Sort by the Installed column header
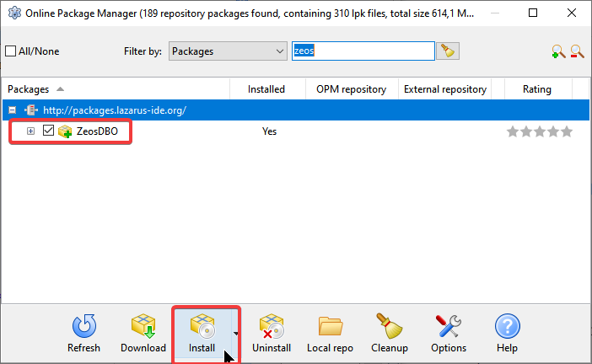 267,89
